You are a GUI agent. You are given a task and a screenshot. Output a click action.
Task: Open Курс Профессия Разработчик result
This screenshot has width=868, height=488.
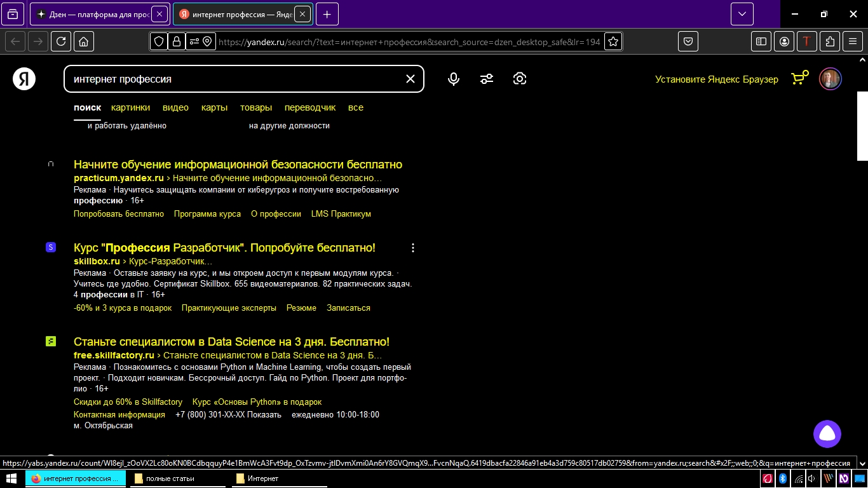pyautogui.click(x=224, y=248)
